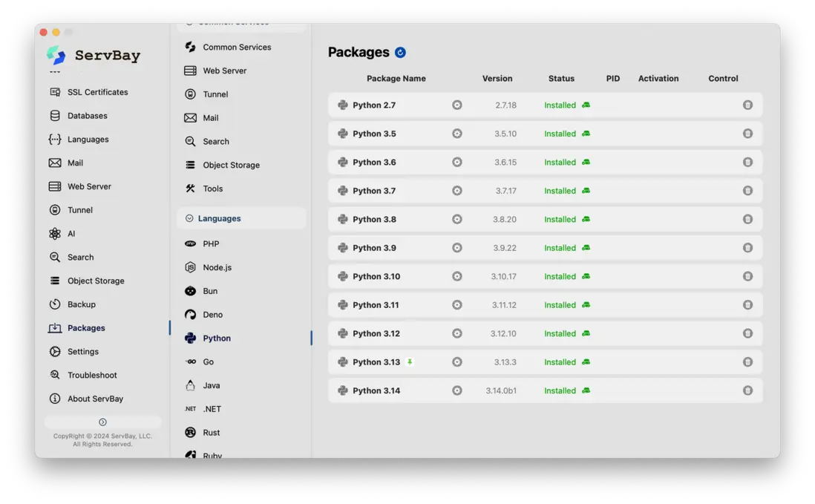Refresh the Packages list

pos(401,53)
